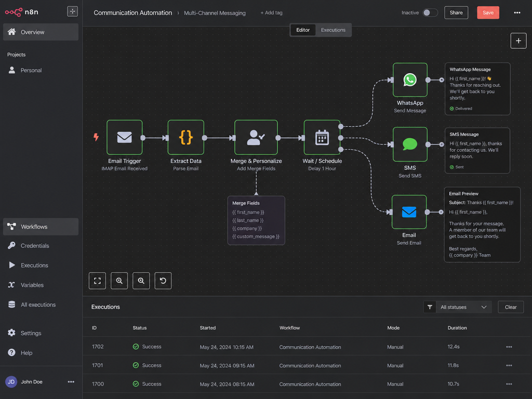This screenshot has height=399, width=532.
Task: Click execution ID 1700
Action: [x=98, y=384]
